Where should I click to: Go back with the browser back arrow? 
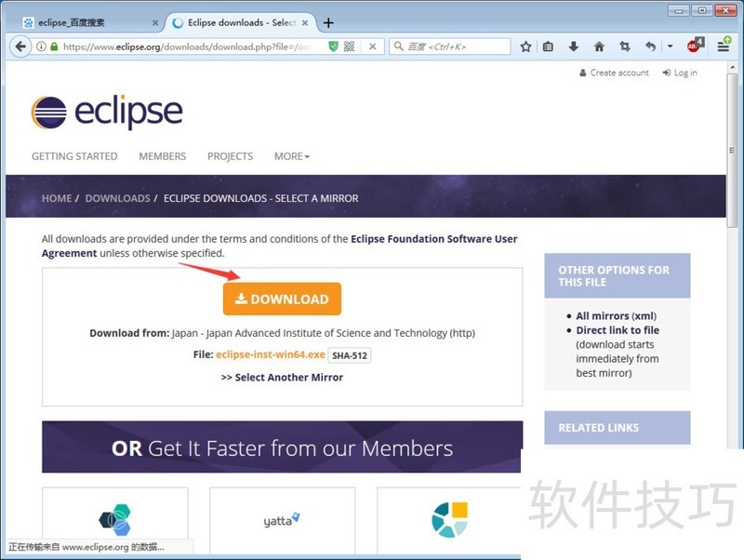20,47
